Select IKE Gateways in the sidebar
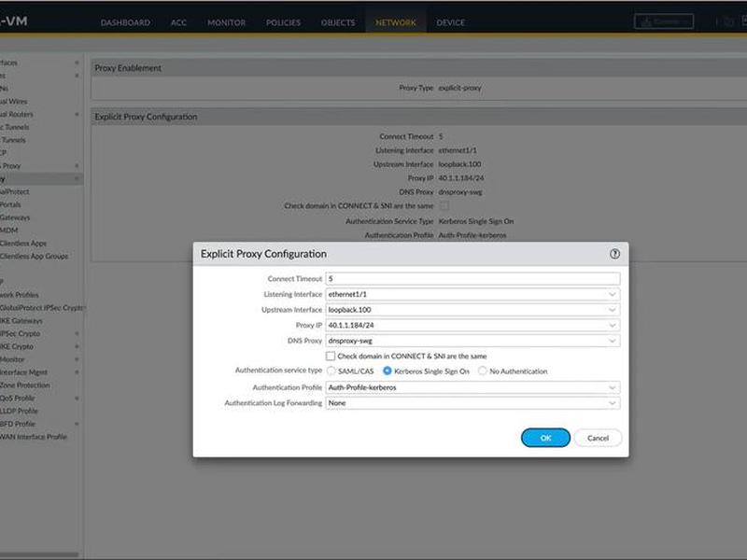This screenshot has width=747, height=560. point(21,320)
